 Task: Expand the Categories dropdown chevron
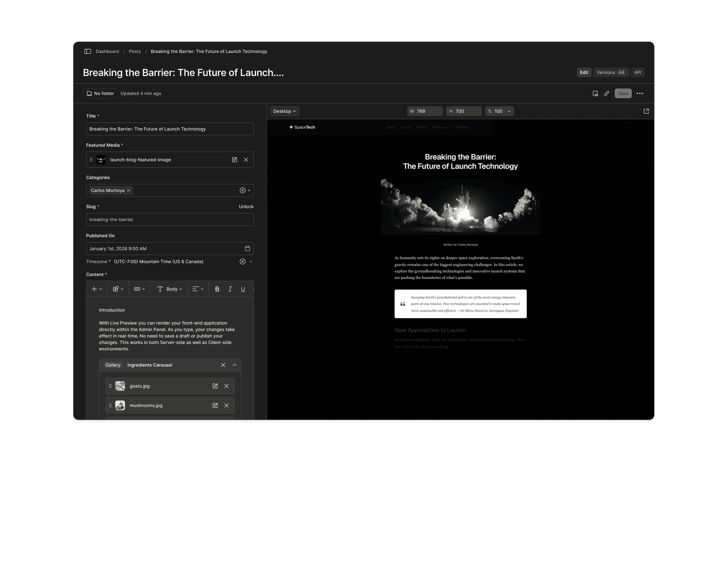click(x=249, y=190)
